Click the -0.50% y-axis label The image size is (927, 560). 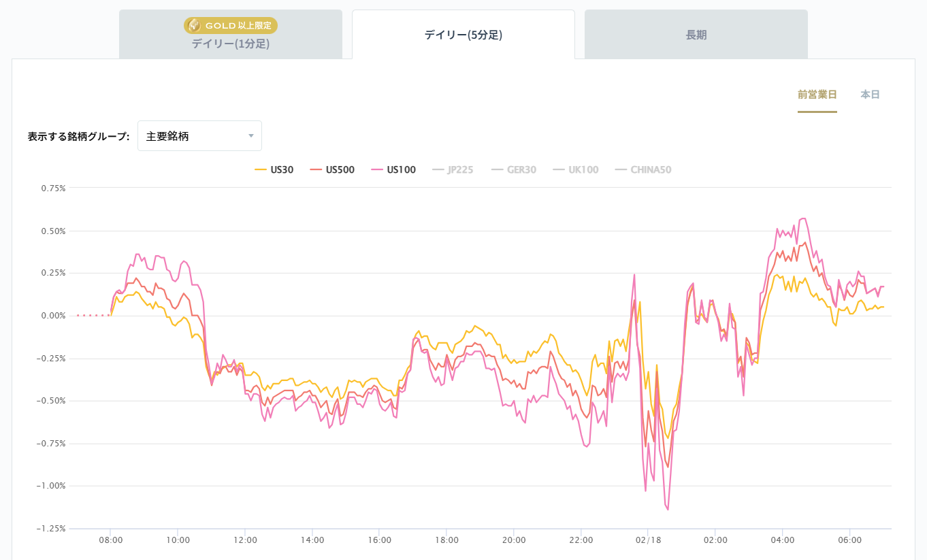click(52, 401)
